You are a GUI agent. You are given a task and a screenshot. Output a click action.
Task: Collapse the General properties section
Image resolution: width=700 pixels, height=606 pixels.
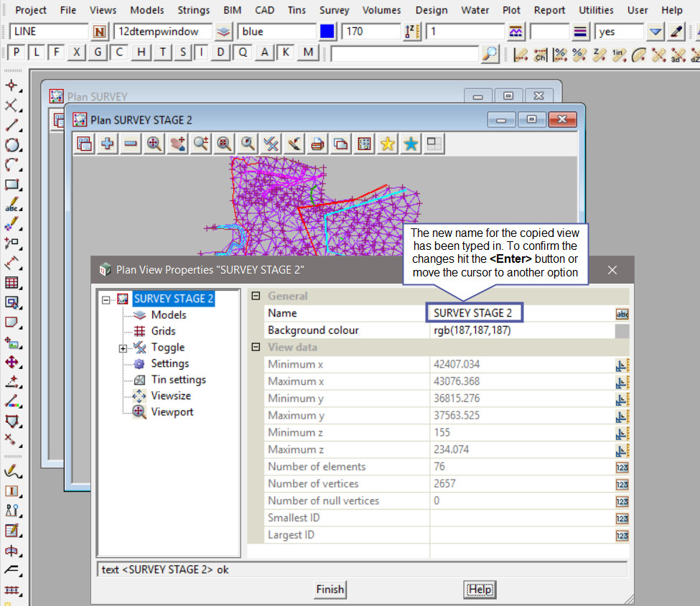pos(256,296)
